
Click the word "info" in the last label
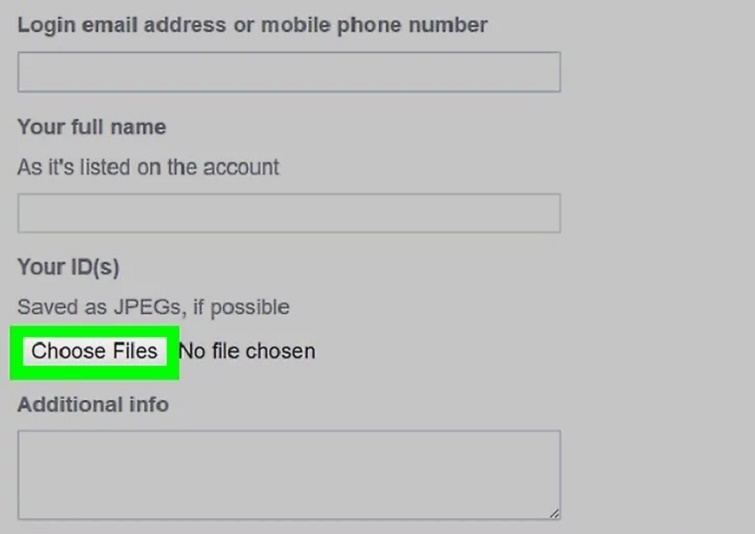(x=148, y=405)
